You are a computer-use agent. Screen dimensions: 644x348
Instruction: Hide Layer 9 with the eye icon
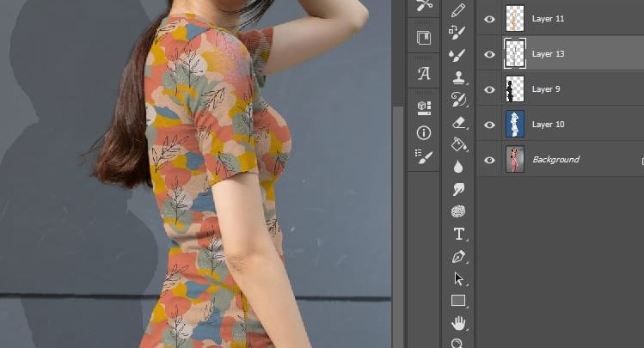[x=489, y=89]
